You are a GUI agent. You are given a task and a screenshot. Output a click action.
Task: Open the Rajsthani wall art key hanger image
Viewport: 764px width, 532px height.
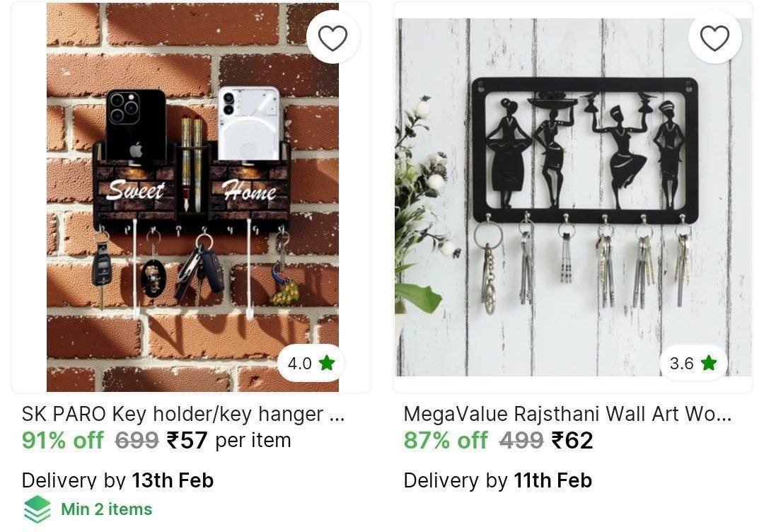(x=574, y=197)
